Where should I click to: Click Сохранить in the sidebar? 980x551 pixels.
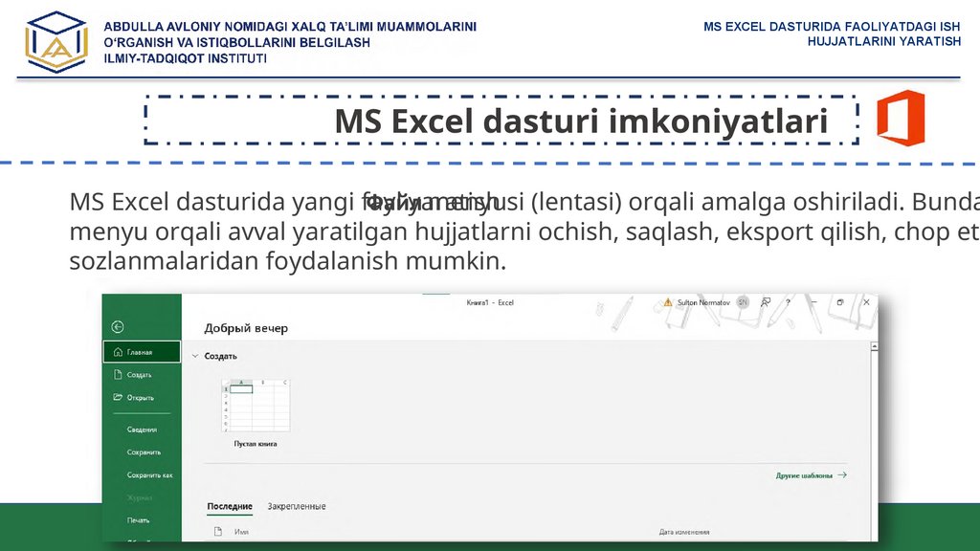coord(144,452)
